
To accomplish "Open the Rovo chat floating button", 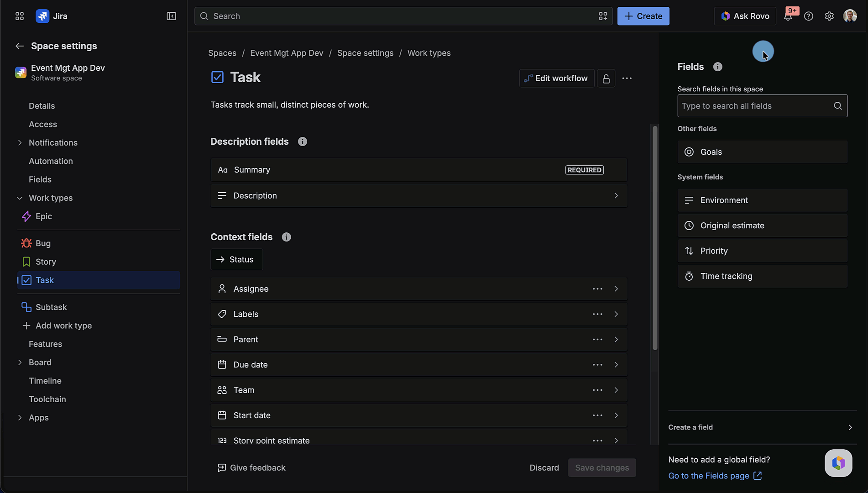I will tap(838, 463).
